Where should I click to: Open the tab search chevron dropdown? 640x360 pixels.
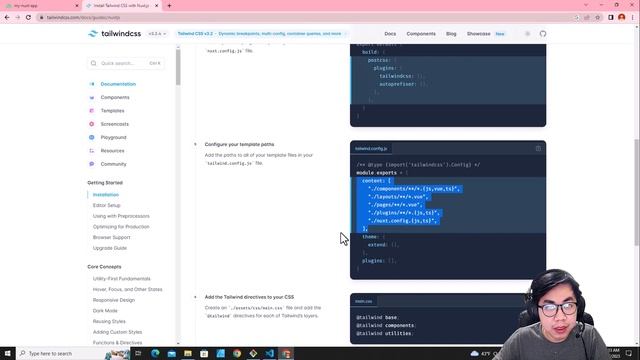586,5
